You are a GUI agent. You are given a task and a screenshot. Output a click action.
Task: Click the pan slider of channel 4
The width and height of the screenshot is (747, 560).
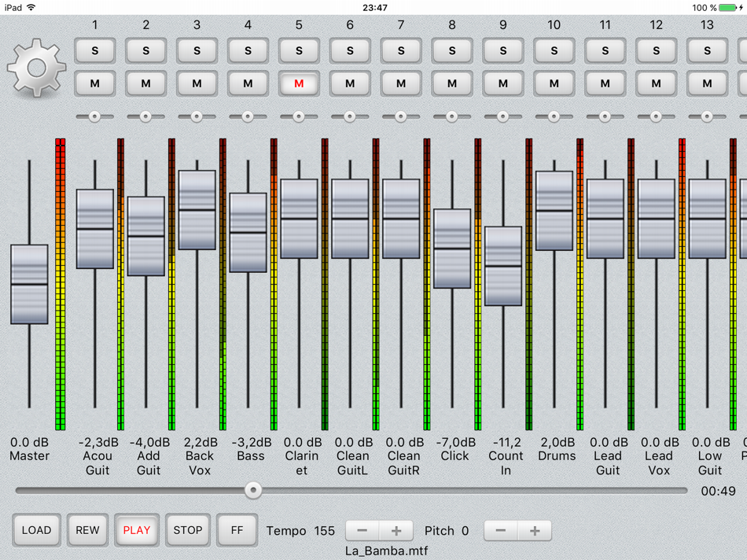pos(248,116)
